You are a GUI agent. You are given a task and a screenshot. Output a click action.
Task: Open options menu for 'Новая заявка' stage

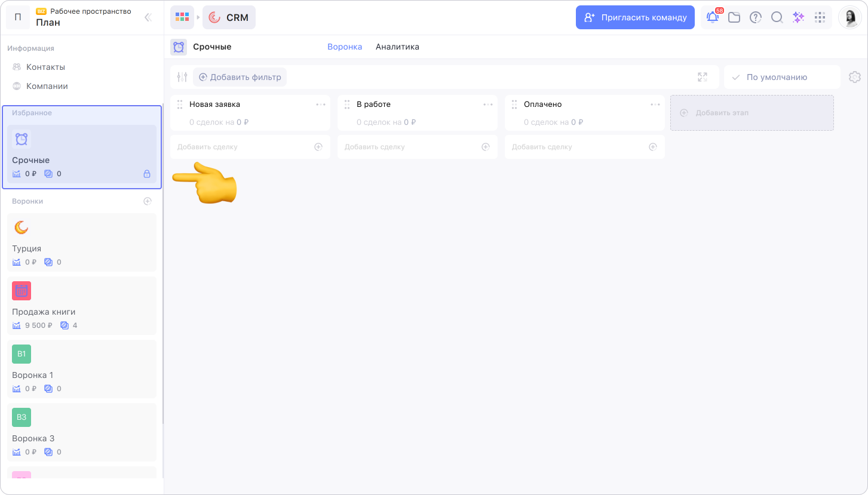[321, 104]
